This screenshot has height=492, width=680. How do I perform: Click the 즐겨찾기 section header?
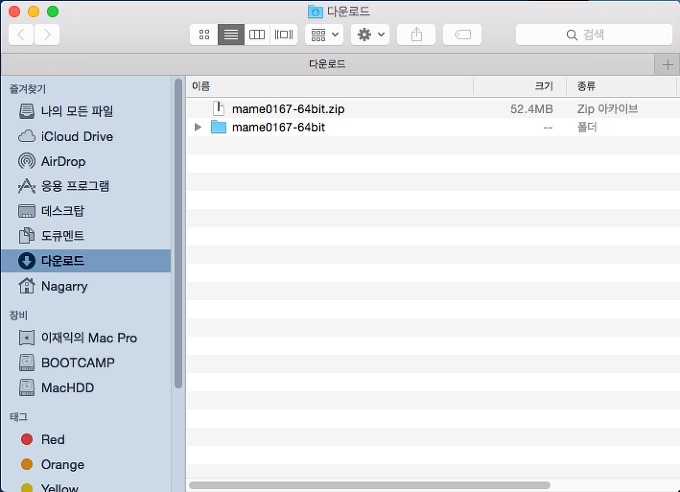pos(28,89)
